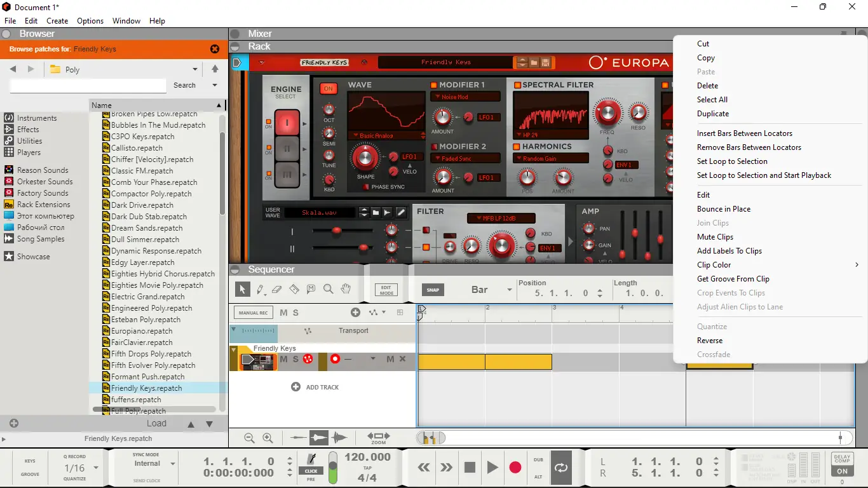The width and height of the screenshot is (868, 488).
Task: Expand the Clip Color submenu
Action: coord(770,265)
